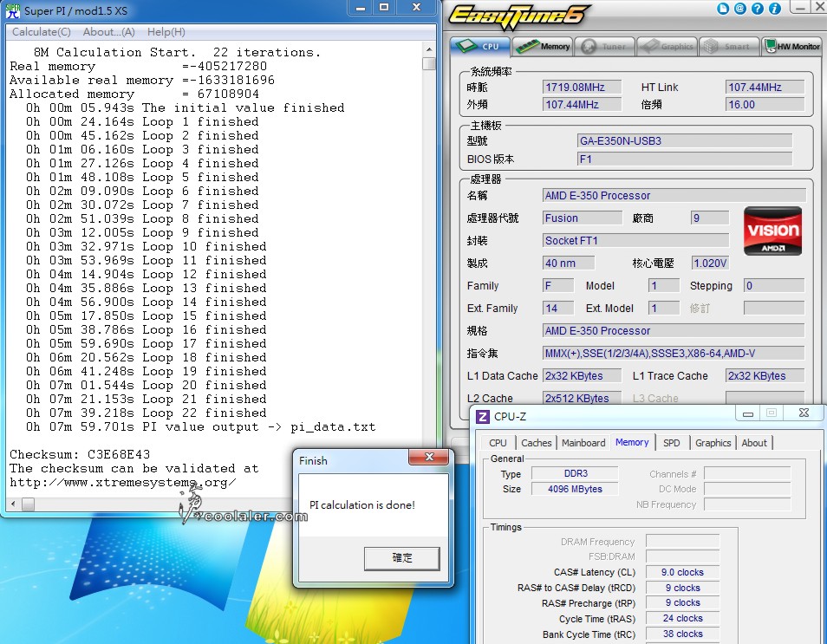Click the Ext. Family 14 value field

click(558, 308)
